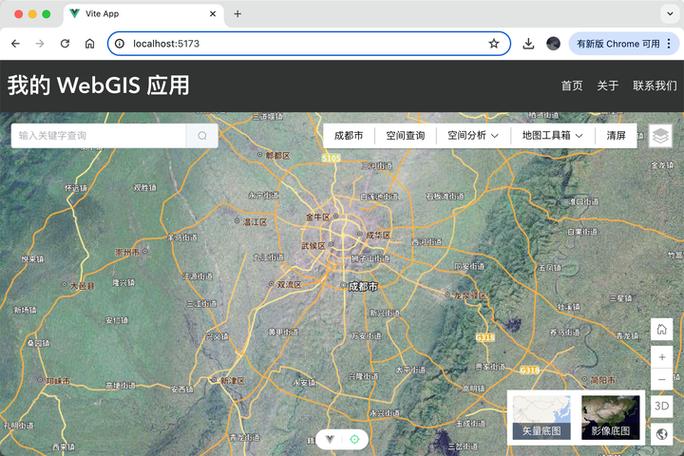The width and height of the screenshot is (684, 456).
Task: Expand the 地图工具箱 dropdown menu
Action: pos(552,136)
